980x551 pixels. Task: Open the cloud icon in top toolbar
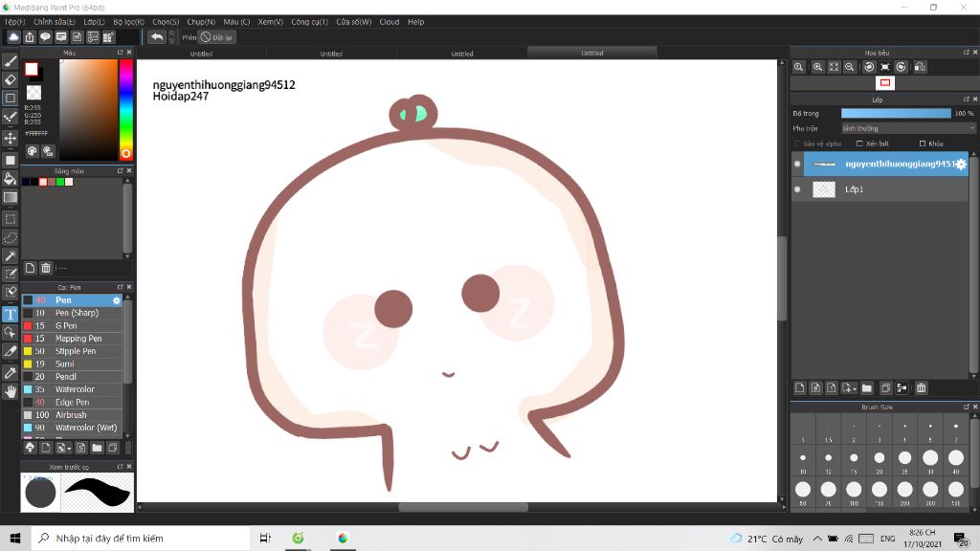pos(13,37)
